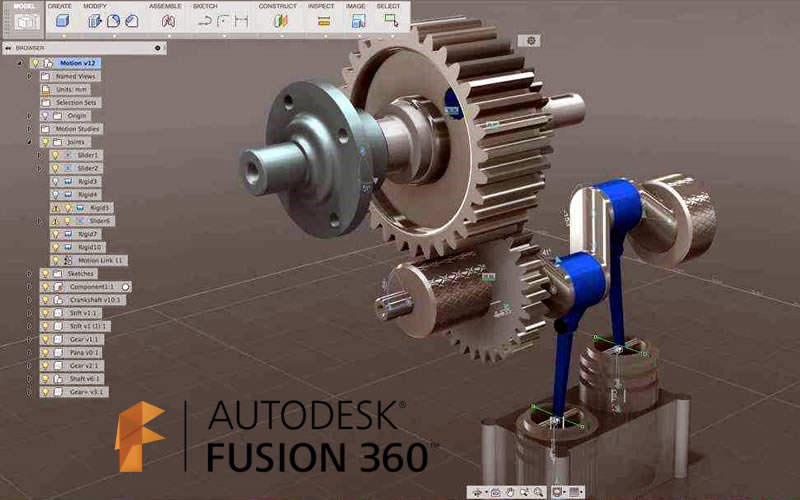Collapse the Motion v12 root node
The image size is (800, 500).
tap(20, 63)
